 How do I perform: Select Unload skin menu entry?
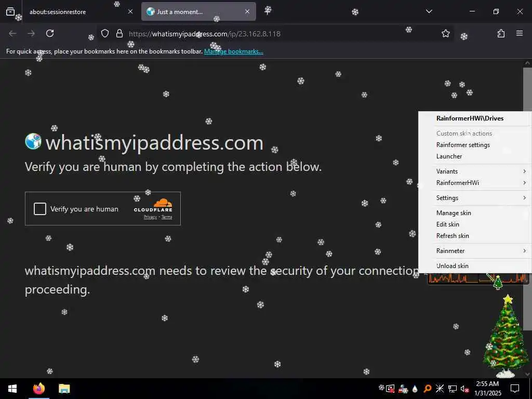[x=475, y=266]
